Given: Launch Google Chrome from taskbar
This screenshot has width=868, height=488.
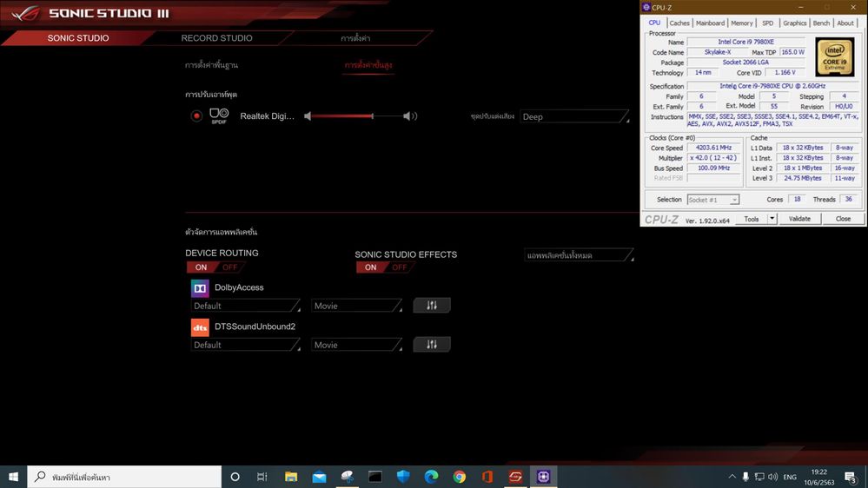Looking at the screenshot, I should (x=459, y=477).
